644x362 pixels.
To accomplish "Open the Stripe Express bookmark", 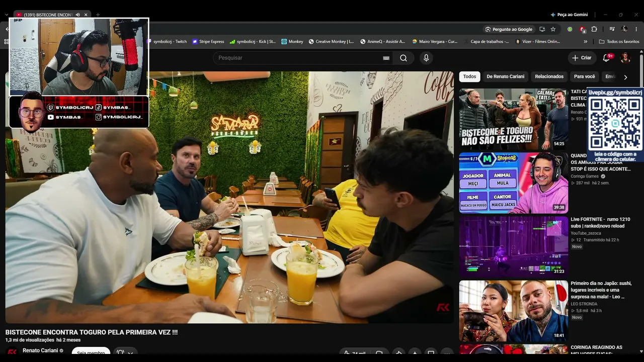I will tap(208, 42).
